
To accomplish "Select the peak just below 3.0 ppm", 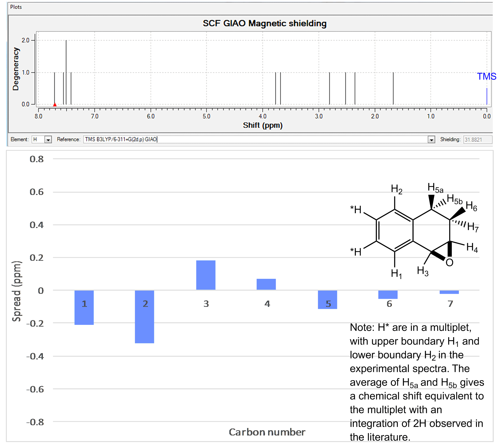I will click(329, 88).
